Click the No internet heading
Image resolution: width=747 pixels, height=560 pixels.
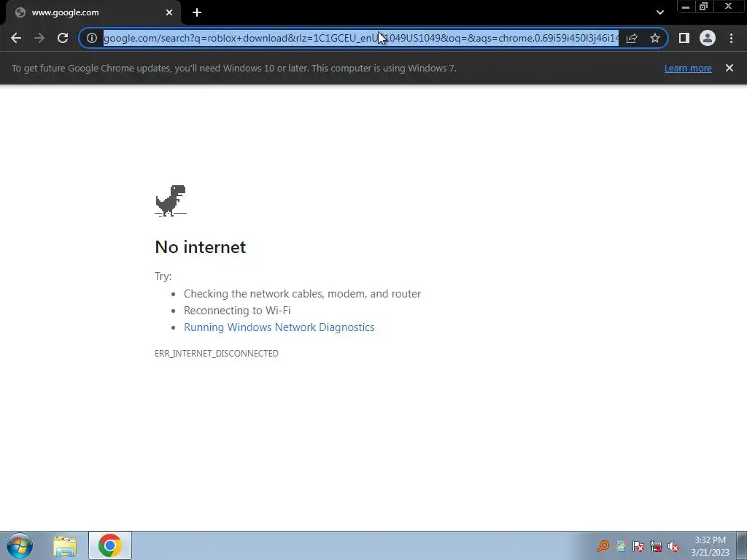coord(201,246)
